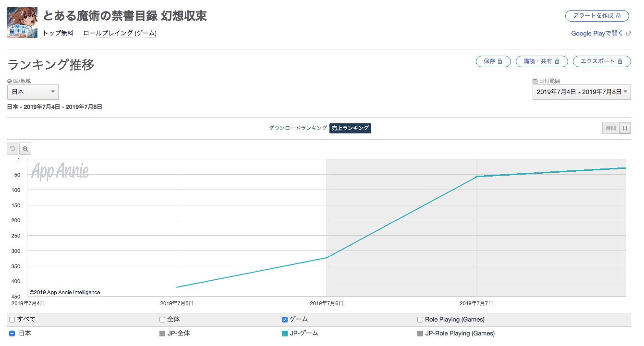Switch granularity to Daily (日)
Image resolution: width=644 pixels, height=346 pixels.
[x=625, y=128]
